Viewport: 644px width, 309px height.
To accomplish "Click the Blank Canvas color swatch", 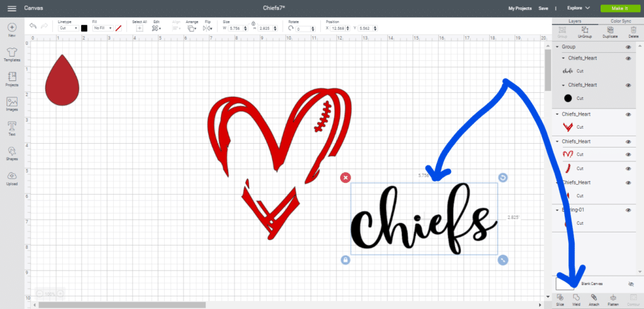I will coord(565,283).
